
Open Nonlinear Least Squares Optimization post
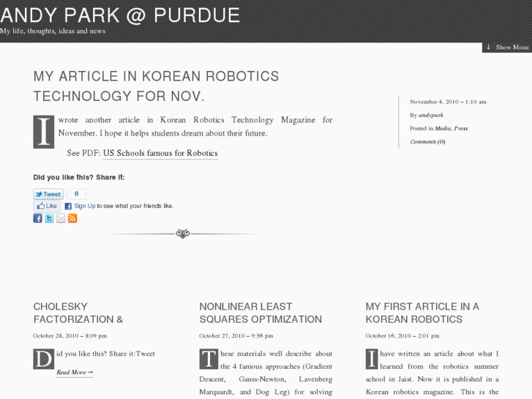pyautogui.click(x=261, y=313)
